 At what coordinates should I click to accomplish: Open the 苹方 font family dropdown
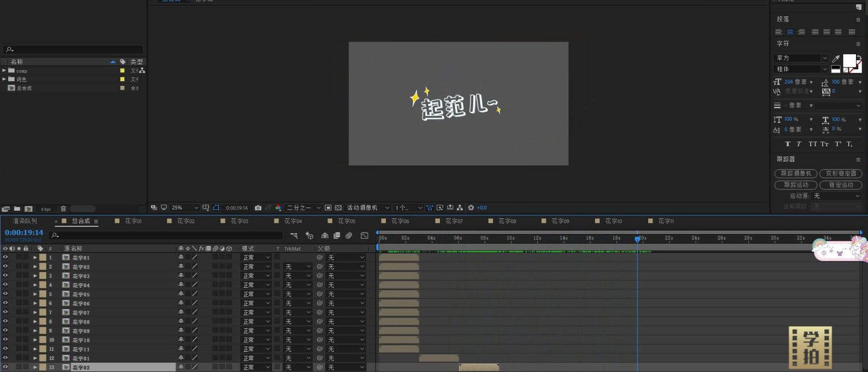[x=801, y=58]
